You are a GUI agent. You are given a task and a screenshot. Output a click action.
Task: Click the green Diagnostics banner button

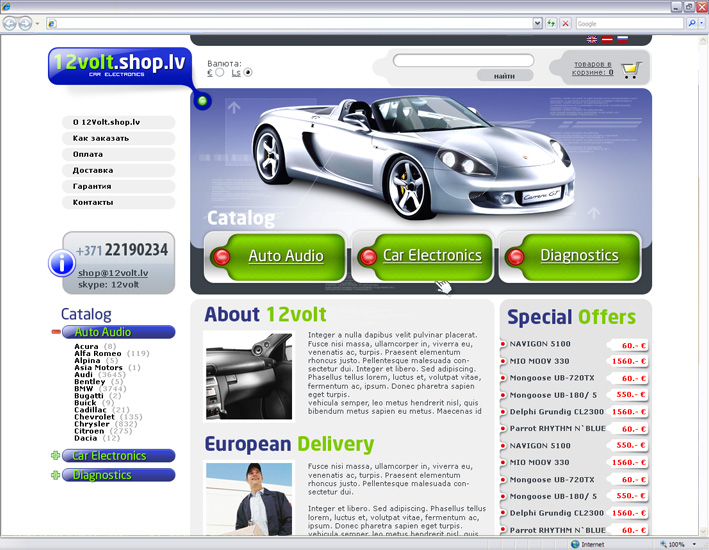pos(570,256)
